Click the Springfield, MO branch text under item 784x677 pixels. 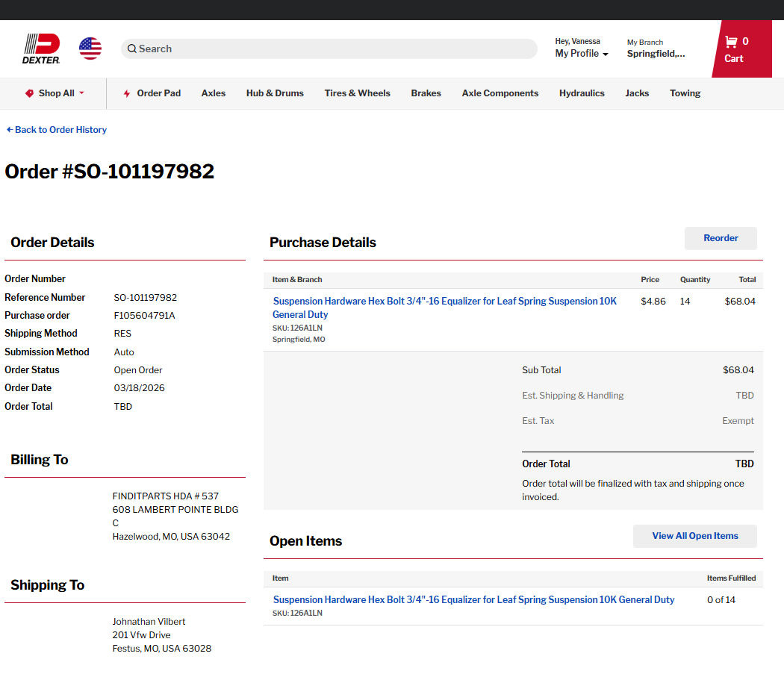coord(299,340)
